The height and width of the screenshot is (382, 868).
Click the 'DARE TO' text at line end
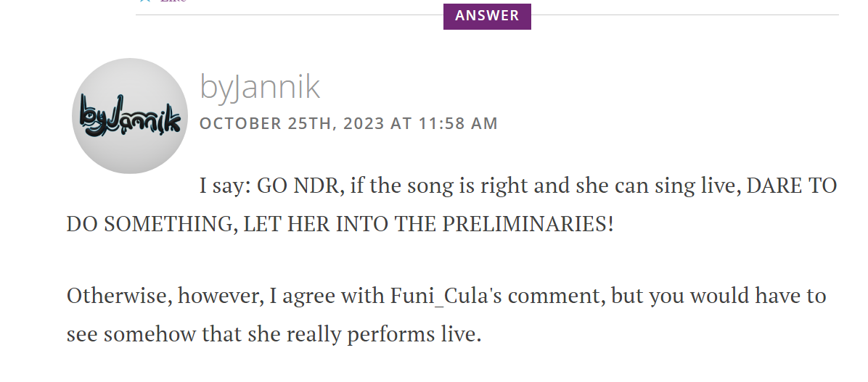(x=791, y=186)
